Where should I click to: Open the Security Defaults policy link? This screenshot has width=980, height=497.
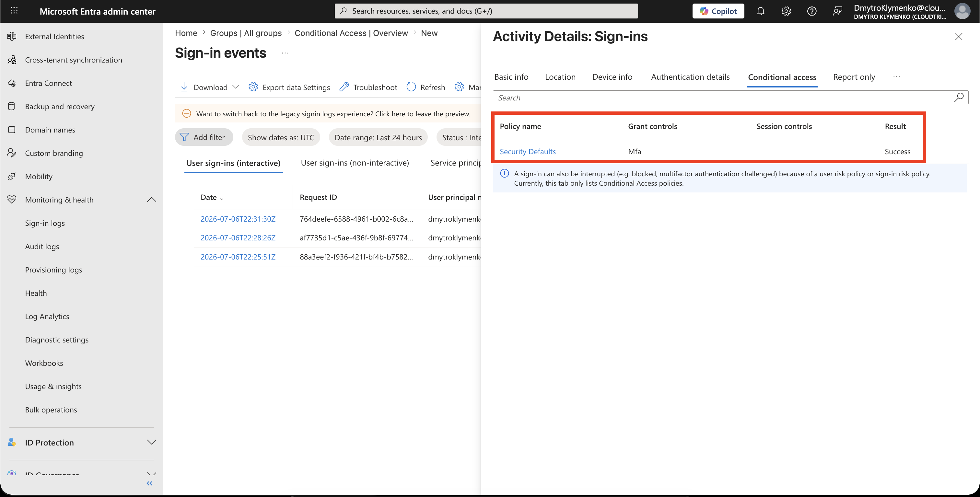pos(527,151)
